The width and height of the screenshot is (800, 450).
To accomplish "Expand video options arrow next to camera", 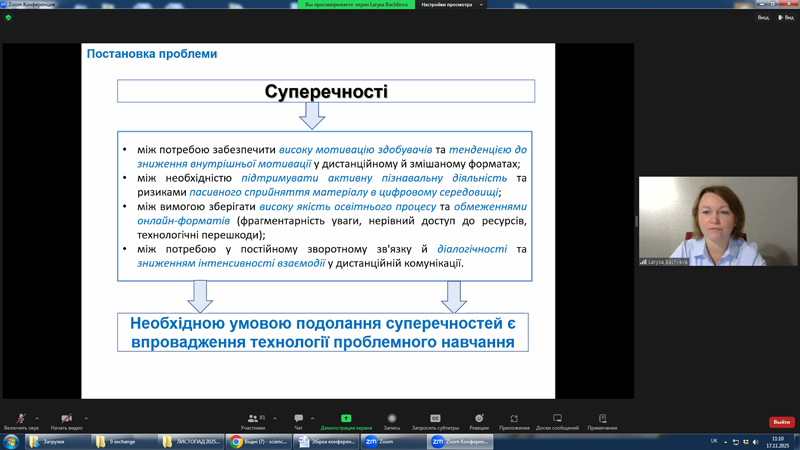I will tap(86, 418).
